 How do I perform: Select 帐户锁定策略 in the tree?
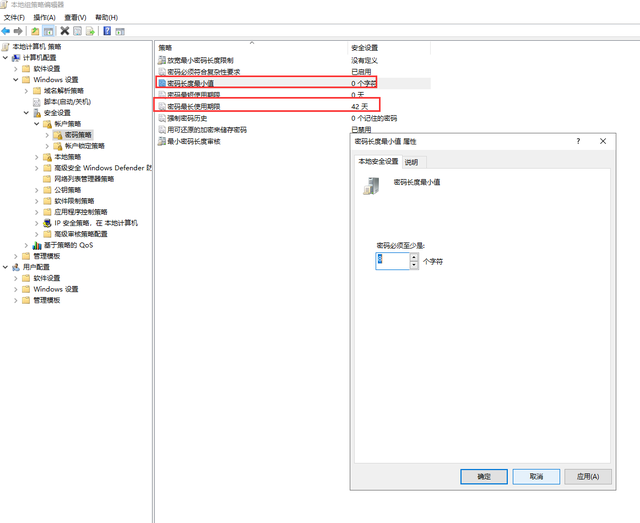pyautogui.click(x=84, y=146)
